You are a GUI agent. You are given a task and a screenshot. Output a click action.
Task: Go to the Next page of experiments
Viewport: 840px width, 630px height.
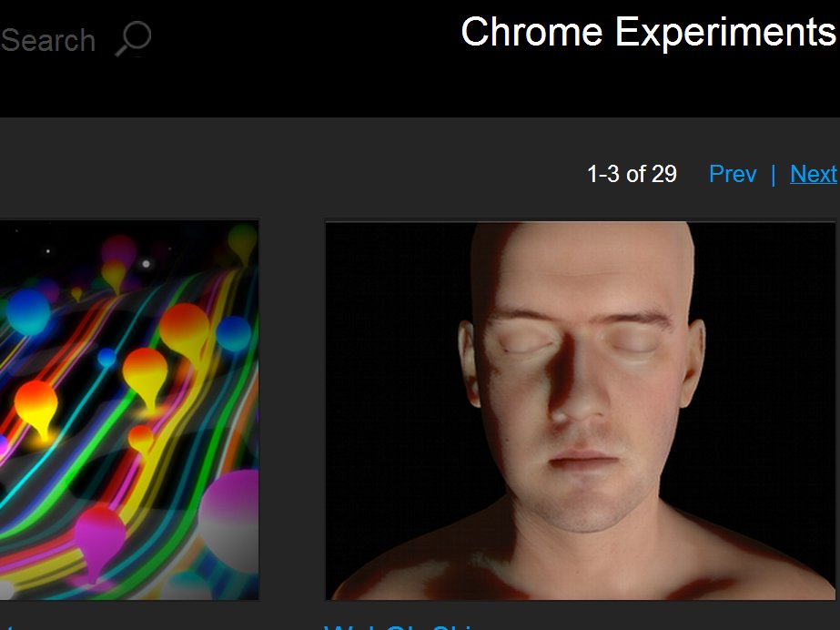coord(813,174)
